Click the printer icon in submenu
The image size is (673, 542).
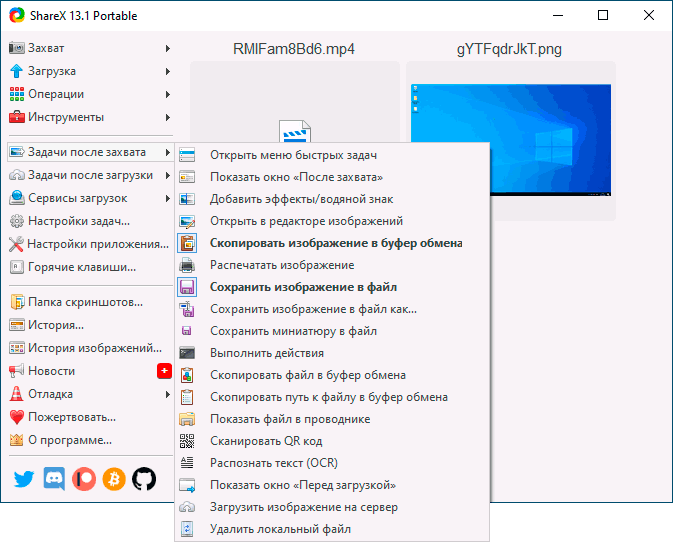tap(187, 265)
